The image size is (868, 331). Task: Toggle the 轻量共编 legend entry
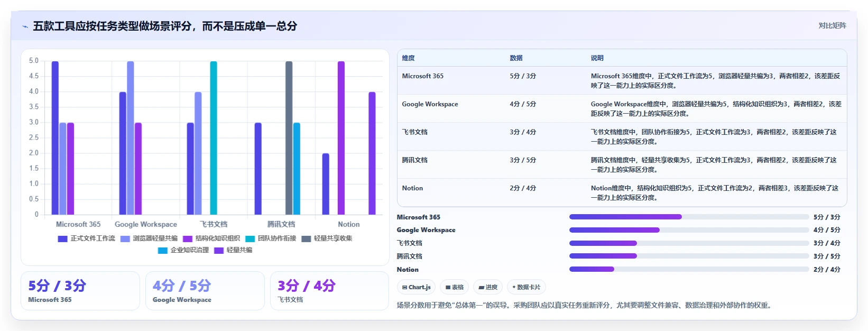tap(233, 250)
